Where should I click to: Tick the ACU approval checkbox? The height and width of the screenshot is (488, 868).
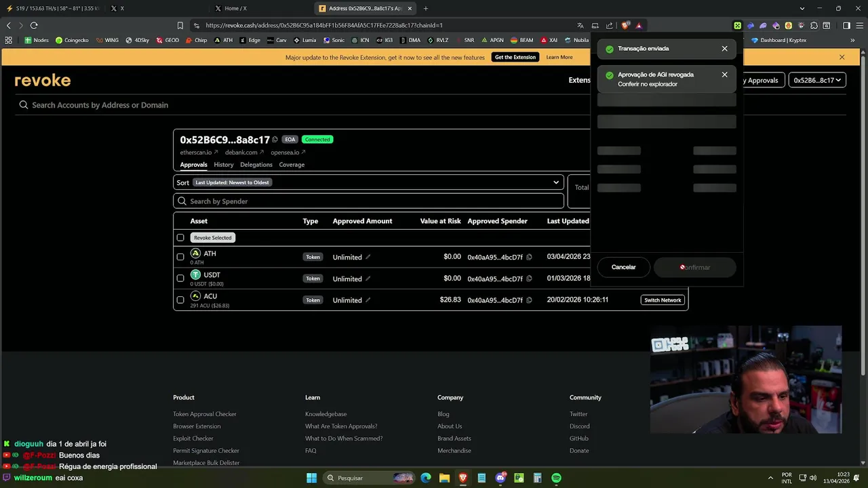(180, 300)
